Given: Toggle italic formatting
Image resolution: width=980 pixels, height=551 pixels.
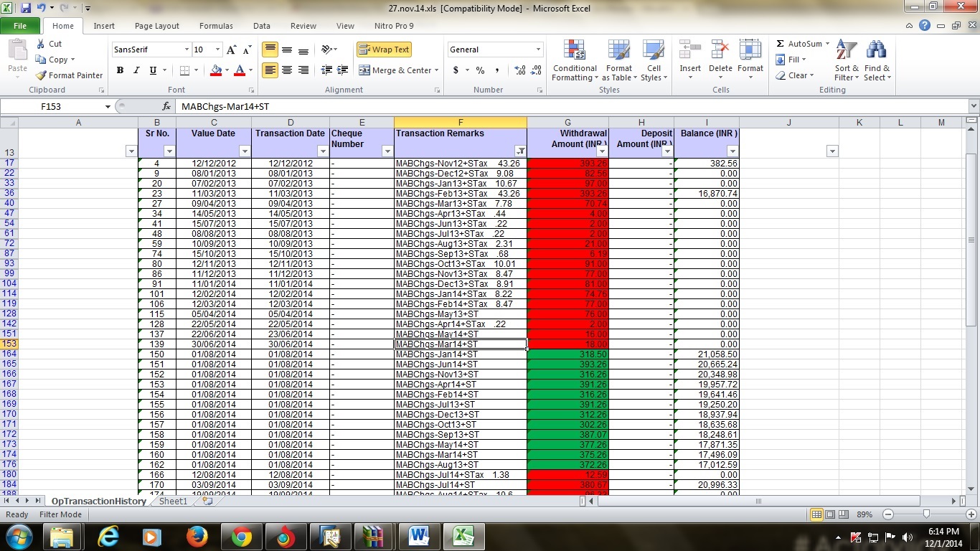Looking at the screenshot, I should (x=136, y=70).
